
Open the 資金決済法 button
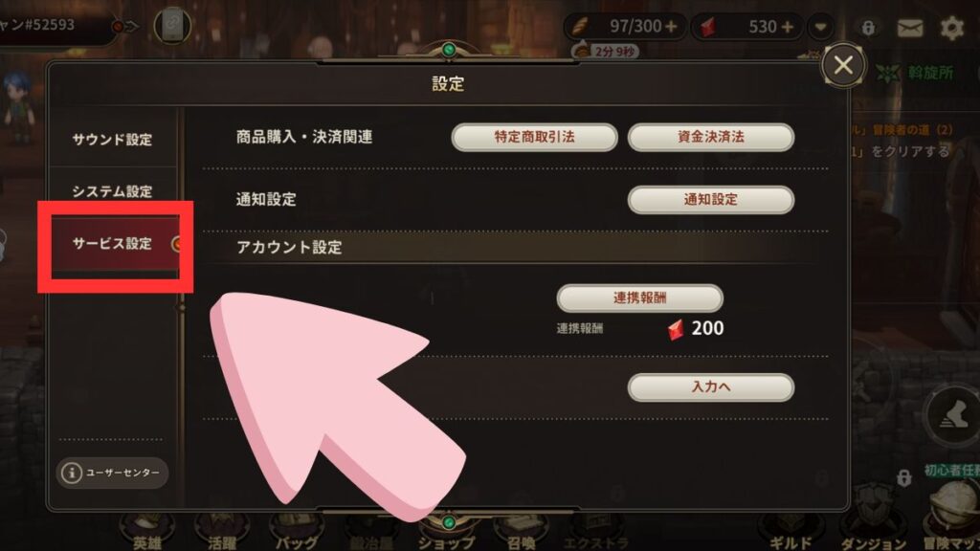(711, 137)
